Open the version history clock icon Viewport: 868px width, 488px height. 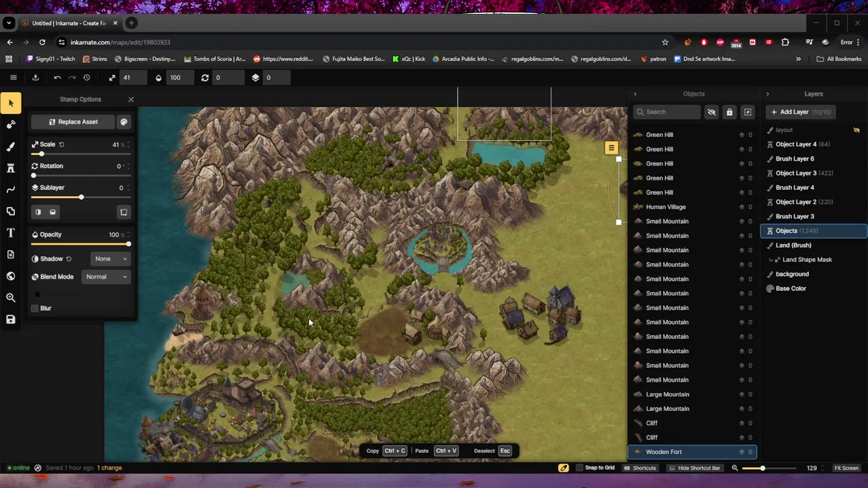click(x=87, y=77)
